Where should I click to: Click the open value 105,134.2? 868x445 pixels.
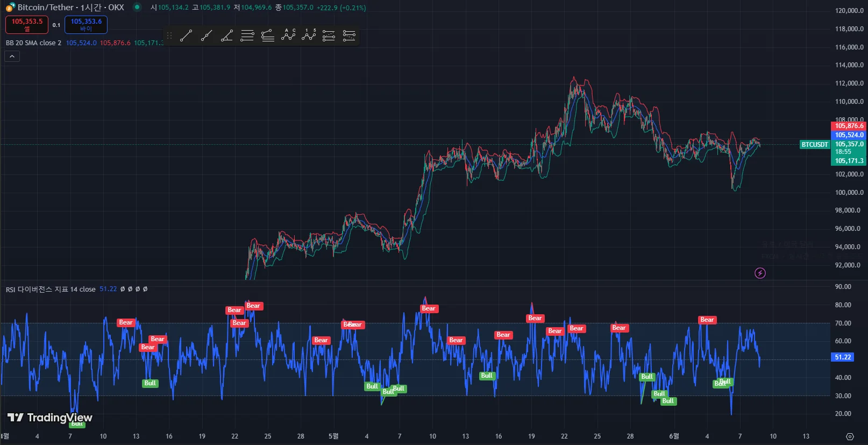click(173, 8)
